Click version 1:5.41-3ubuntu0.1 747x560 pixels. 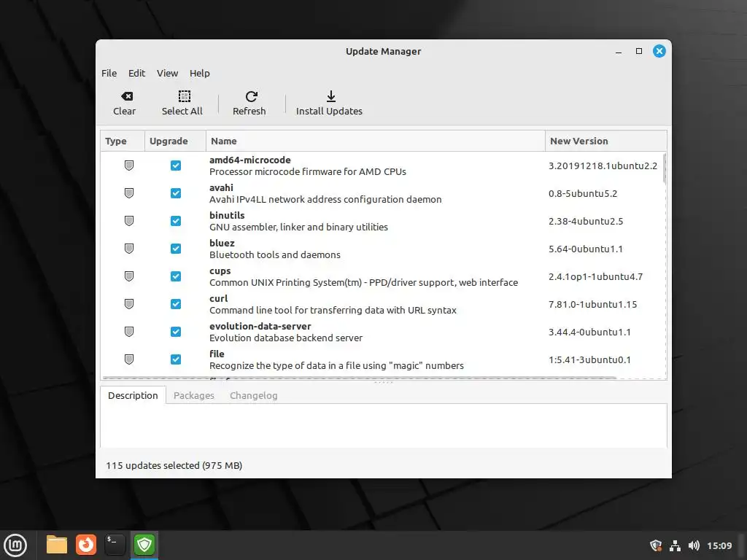[589, 359]
